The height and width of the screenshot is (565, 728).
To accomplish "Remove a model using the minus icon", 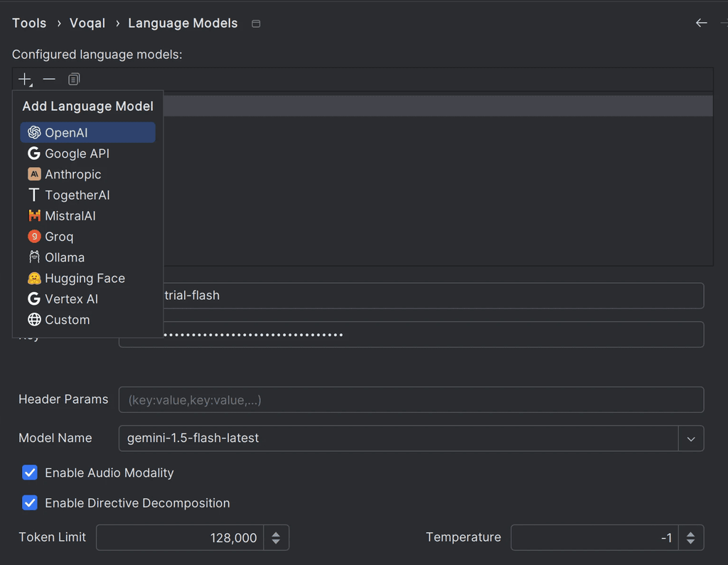I will pyautogui.click(x=48, y=79).
